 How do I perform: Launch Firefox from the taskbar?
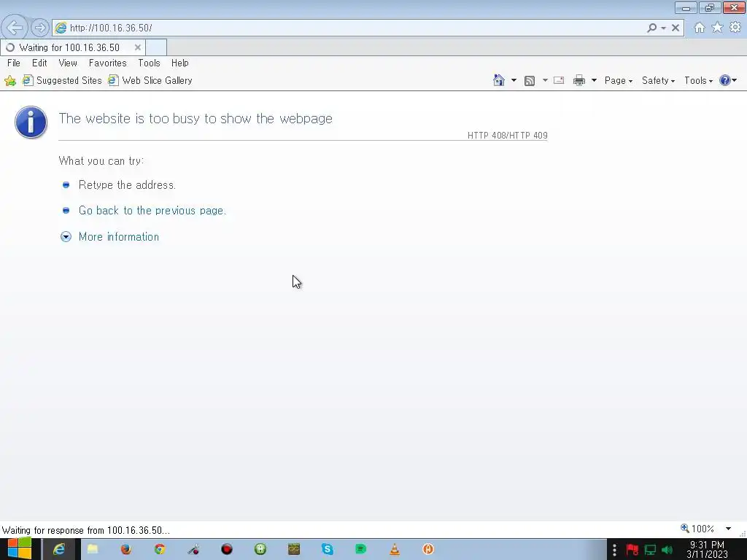click(x=126, y=549)
